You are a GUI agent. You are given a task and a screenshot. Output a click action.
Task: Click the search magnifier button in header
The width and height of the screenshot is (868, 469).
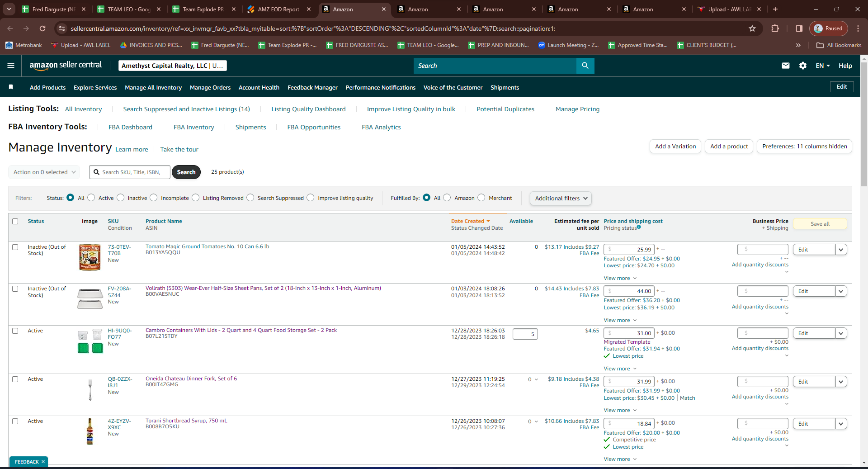(585, 66)
